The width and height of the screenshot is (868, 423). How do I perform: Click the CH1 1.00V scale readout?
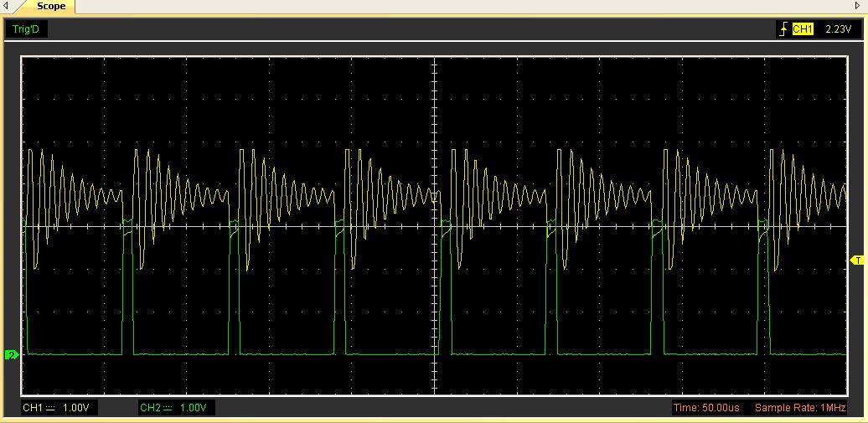pos(59,408)
